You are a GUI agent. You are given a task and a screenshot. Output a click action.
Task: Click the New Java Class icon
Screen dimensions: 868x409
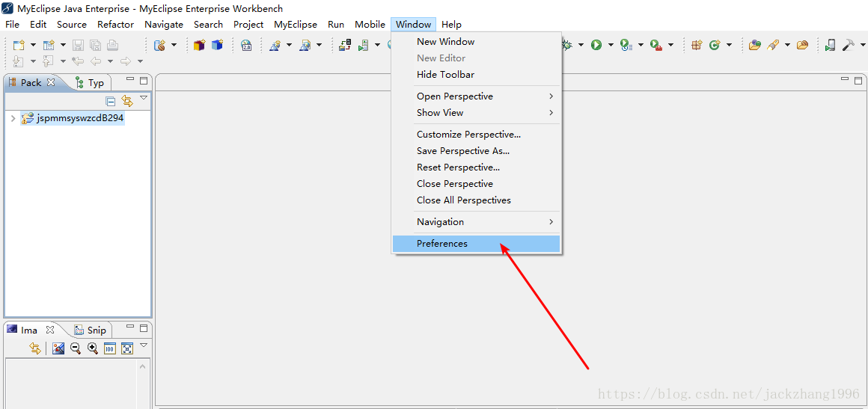[714, 45]
